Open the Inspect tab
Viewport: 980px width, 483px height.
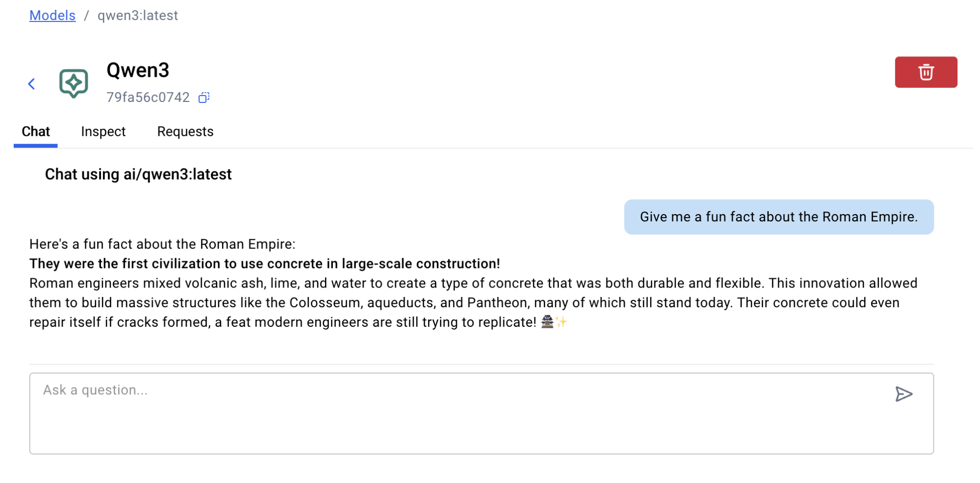point(103,131)
